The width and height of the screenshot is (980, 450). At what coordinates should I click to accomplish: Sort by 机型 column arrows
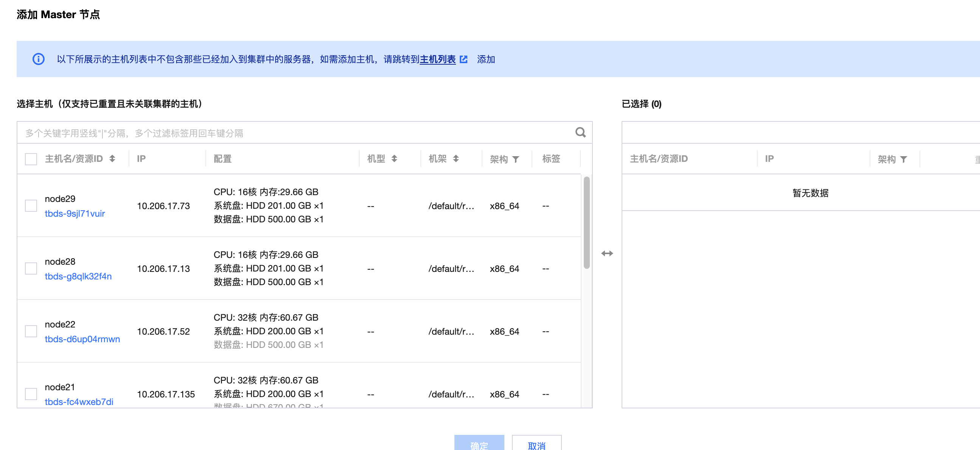point(394,158)
